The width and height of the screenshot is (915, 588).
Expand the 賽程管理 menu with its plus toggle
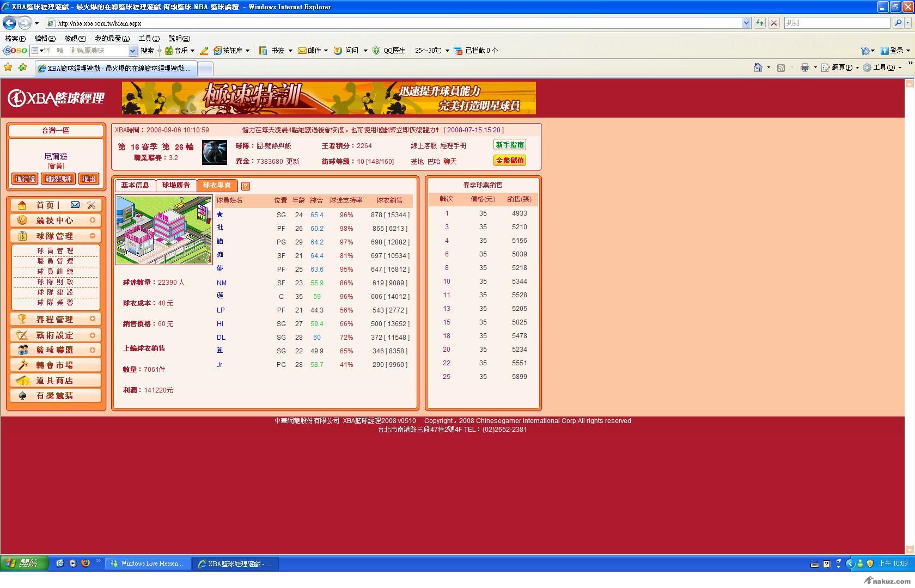[93, 318]
